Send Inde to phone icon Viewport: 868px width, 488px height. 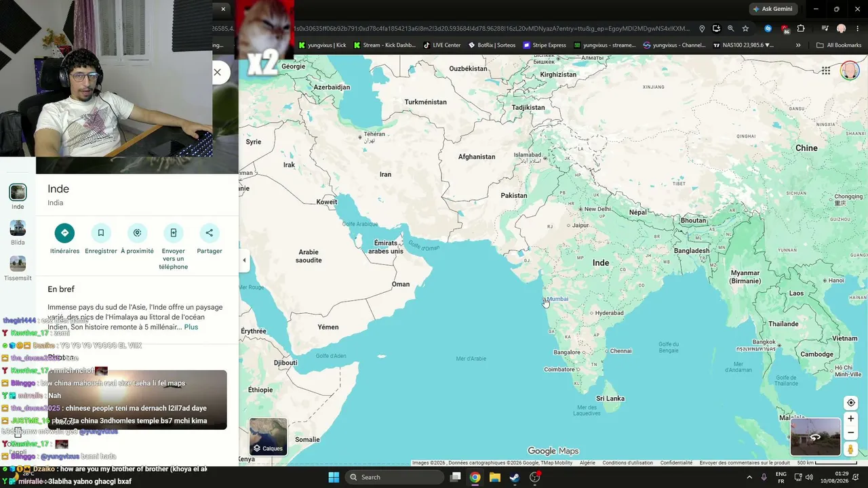[173, 233]
